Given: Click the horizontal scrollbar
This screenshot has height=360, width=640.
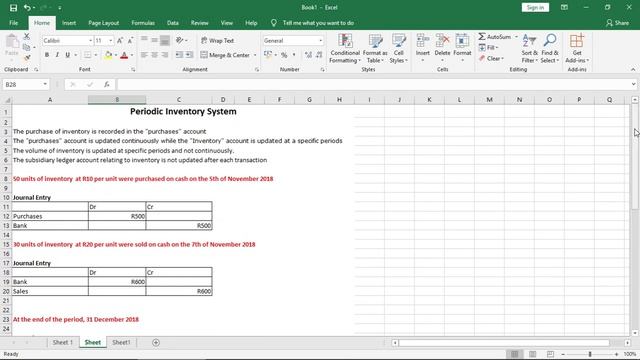Looking at the screenshot, I should point(504,343).
